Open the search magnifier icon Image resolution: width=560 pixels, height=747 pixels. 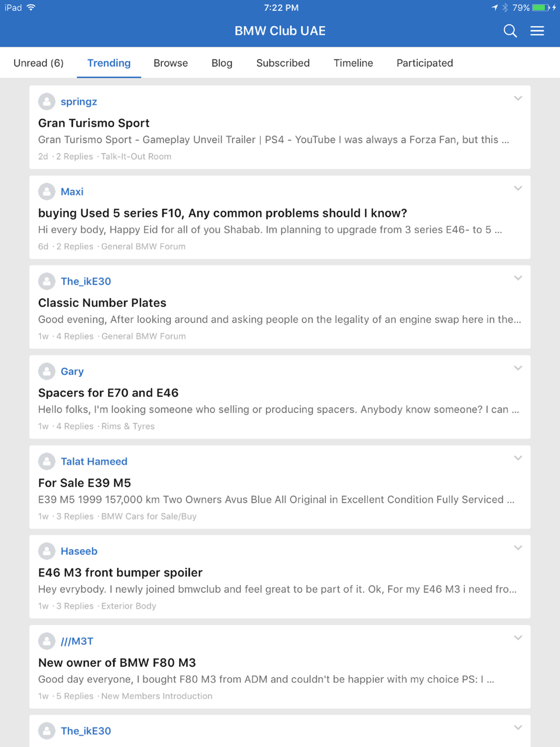510,31
